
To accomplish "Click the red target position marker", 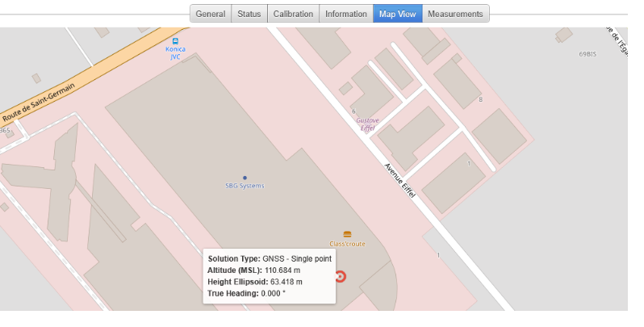I will [340, 277].
